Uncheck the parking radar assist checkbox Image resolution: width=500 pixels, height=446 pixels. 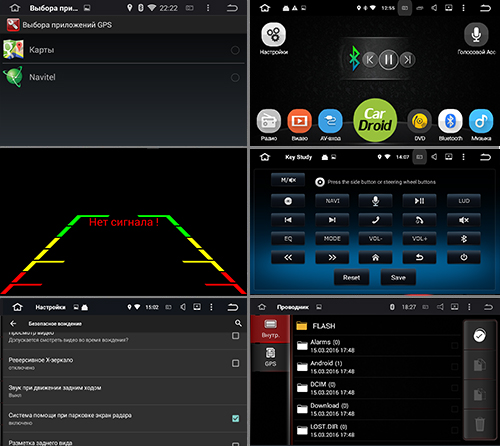[235, 418]
